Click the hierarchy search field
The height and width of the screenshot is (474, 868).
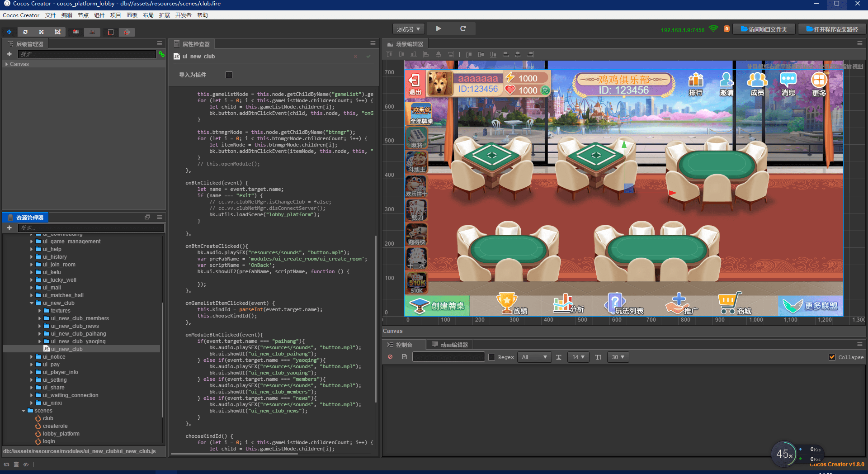coord(87,54)
